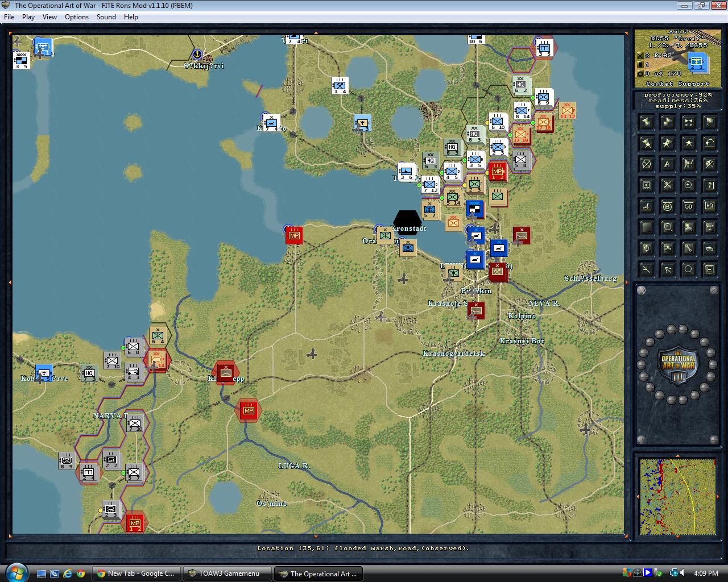Click the crossed octagon icon
Screen dimensions: 728x582
click(x=647, y=164)
